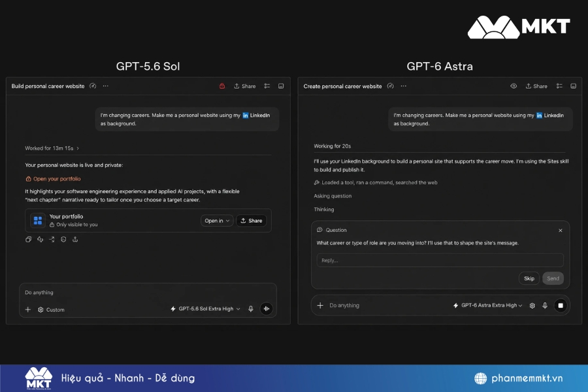
Task: Toggle the side panel icon in GPT-5.6 Sol header
Action: point(281,86)
